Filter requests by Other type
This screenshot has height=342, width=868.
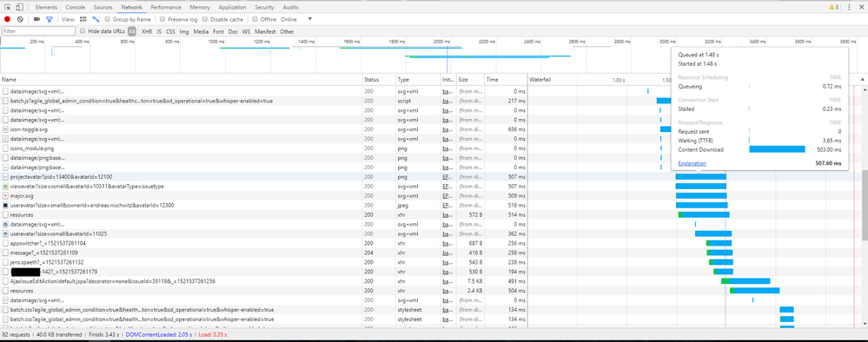point(287,31)
